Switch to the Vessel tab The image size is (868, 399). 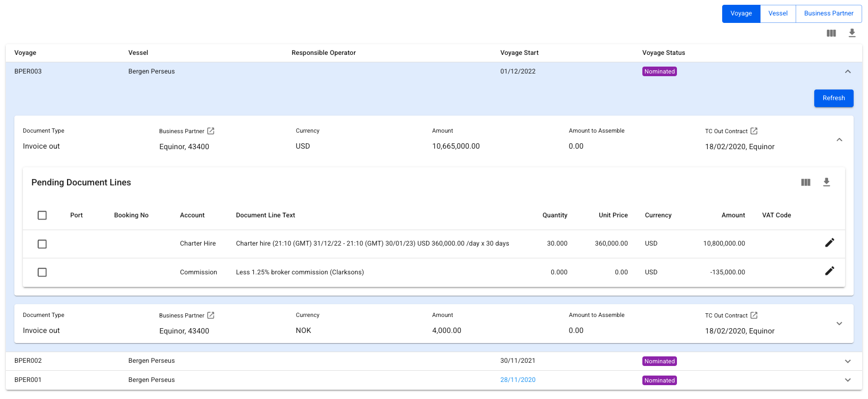click(778, 14)
